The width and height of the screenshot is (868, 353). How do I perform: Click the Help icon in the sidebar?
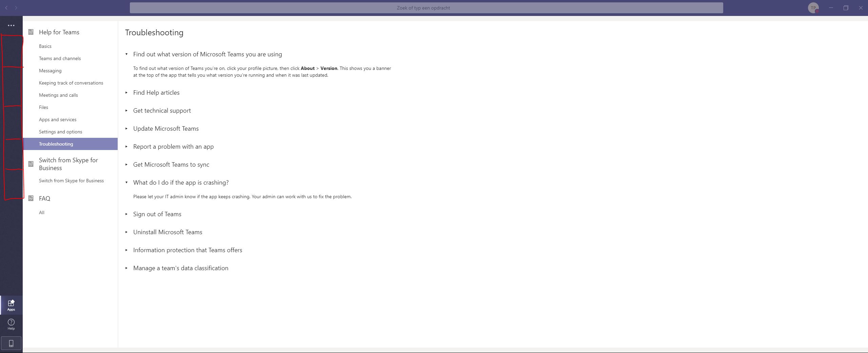click(x=11, y=324)
